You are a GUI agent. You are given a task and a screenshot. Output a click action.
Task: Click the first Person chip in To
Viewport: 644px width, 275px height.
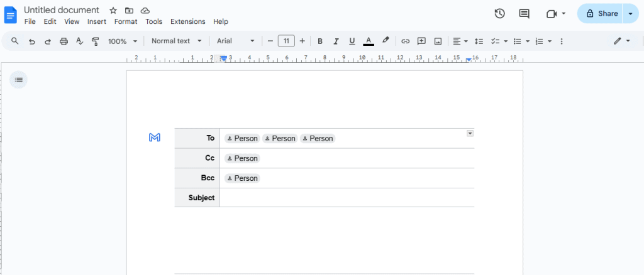click(x=243, y=138)
